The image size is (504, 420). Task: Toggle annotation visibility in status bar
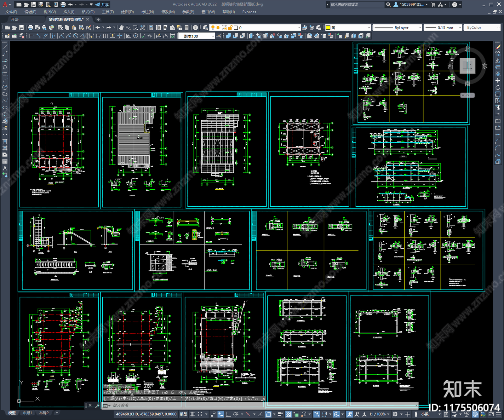(x=349, y=414)
